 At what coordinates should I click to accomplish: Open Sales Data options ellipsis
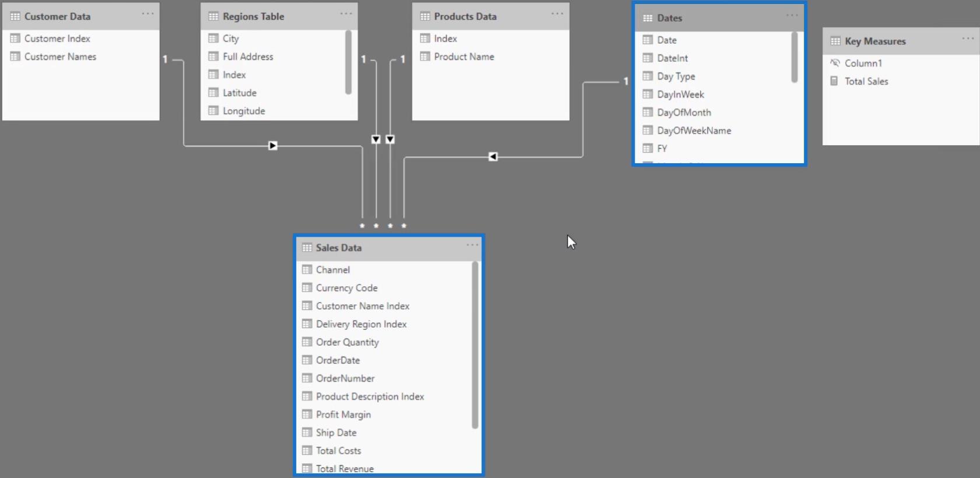473,245
